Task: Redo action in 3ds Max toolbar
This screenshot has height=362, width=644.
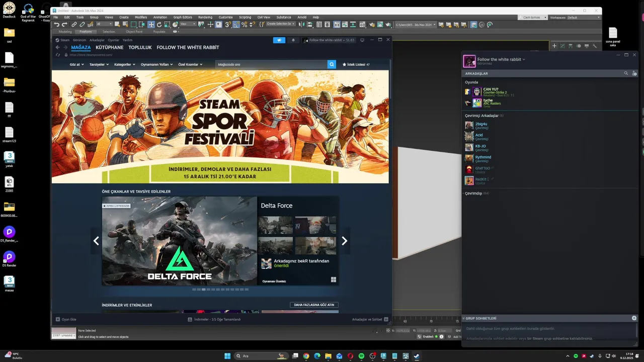Action: coord(64,24)
